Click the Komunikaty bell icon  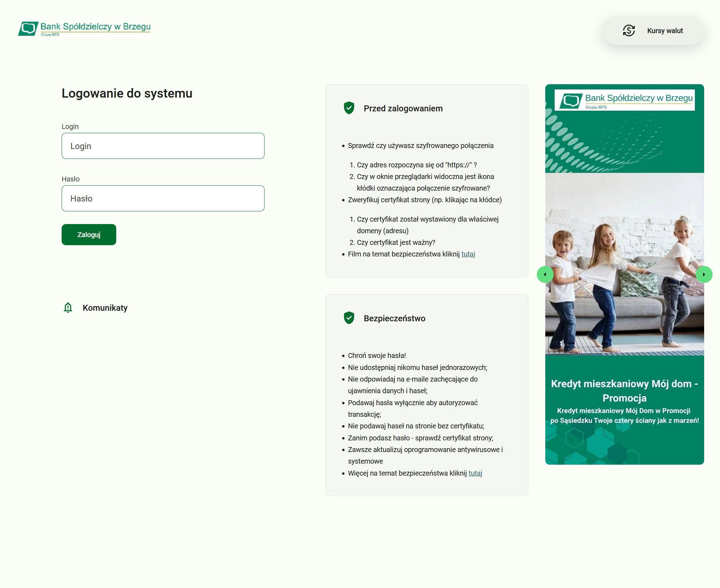coord(68,308)
